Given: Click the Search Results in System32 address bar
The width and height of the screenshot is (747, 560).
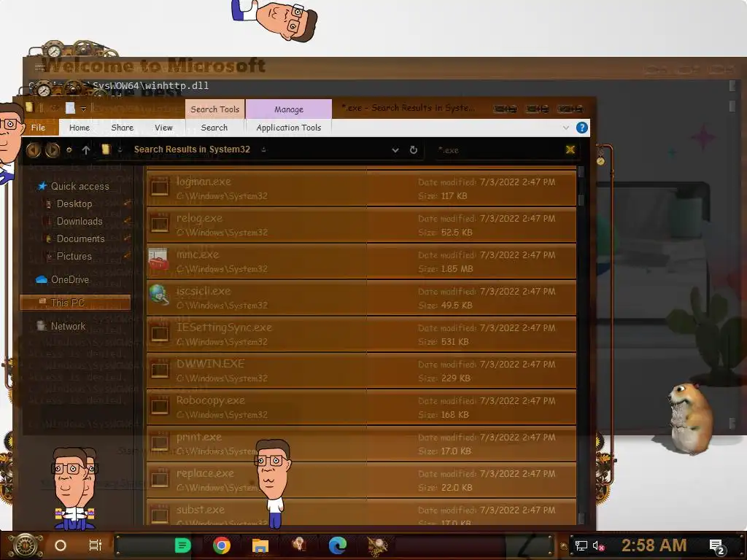Looking at the screenshot, I should [x=192, y=149].
